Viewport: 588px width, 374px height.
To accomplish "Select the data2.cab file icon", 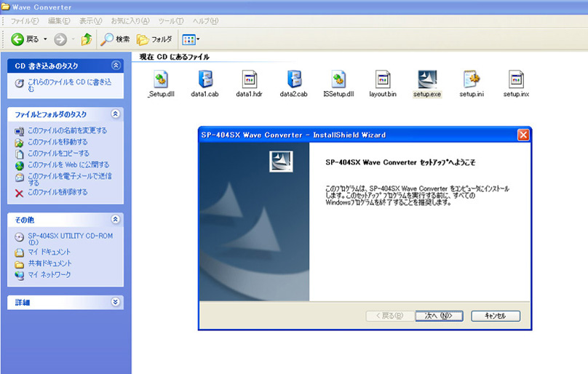I will pyautogui.click(x=293, y=79).
